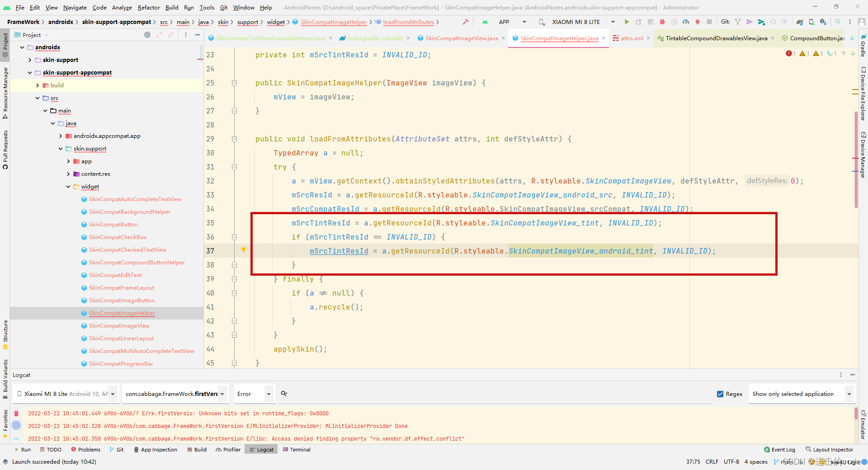Collapse the widget folder node
This screenshot has height=470, width=868.
point(68,187)
